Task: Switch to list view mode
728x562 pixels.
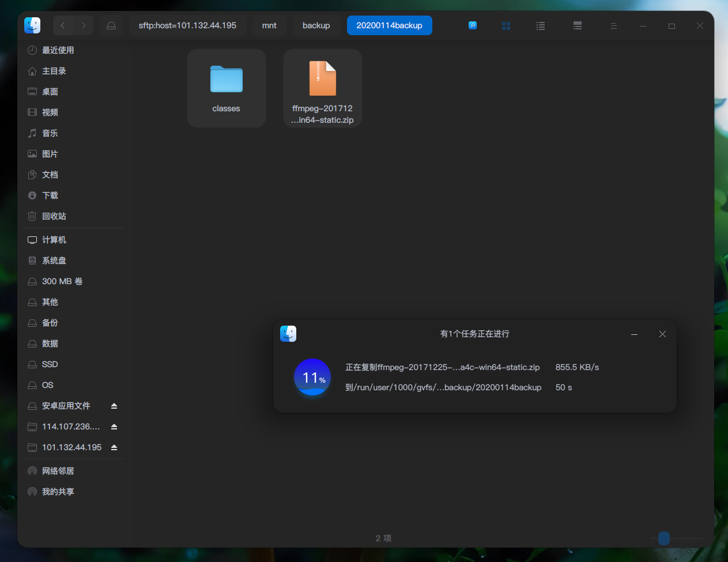Action: [541, 26]
